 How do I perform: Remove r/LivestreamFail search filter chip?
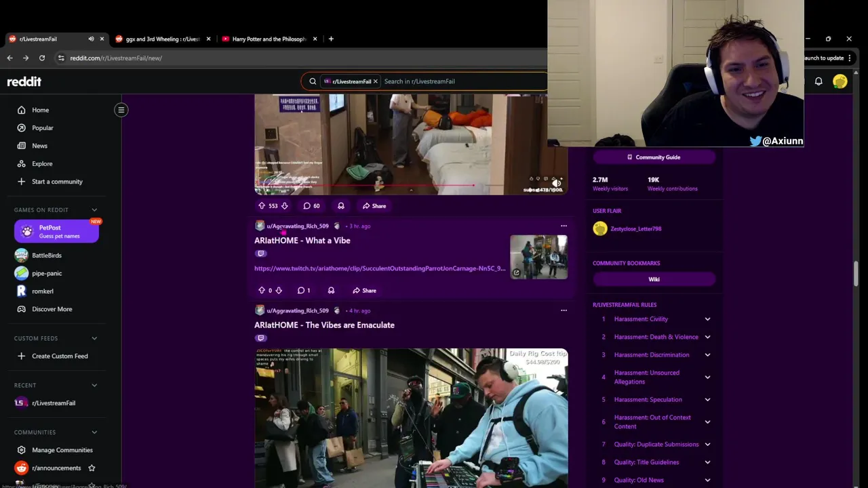tap(375, 81)
